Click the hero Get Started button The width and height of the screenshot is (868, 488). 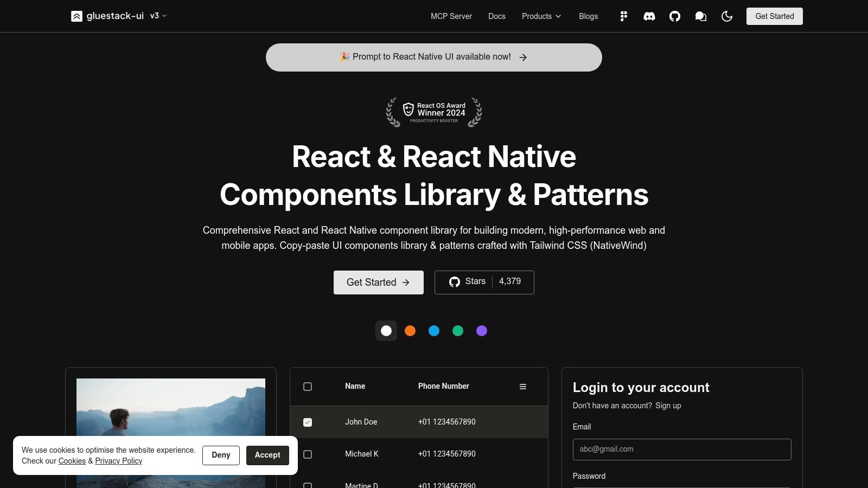(x=379, y=282)
